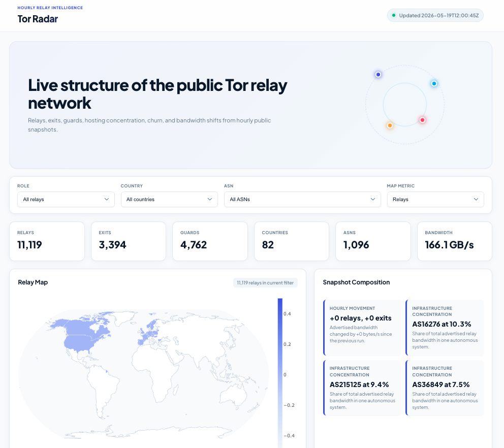Click the AS36849 at 7.5% card
Image resolution: width=504 pixels, height=448 pixels.
(x=445, y=388)
